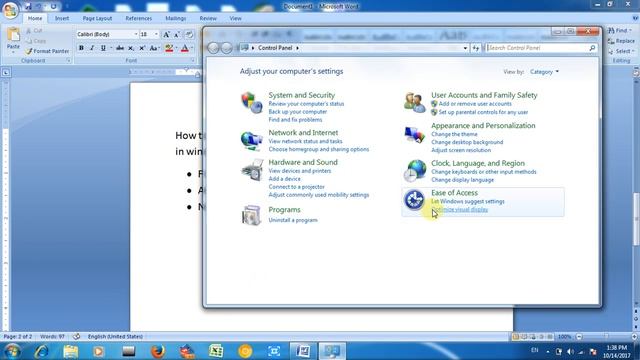
Task: Click Add or remove user accounts link
Action: pos(475,104)
